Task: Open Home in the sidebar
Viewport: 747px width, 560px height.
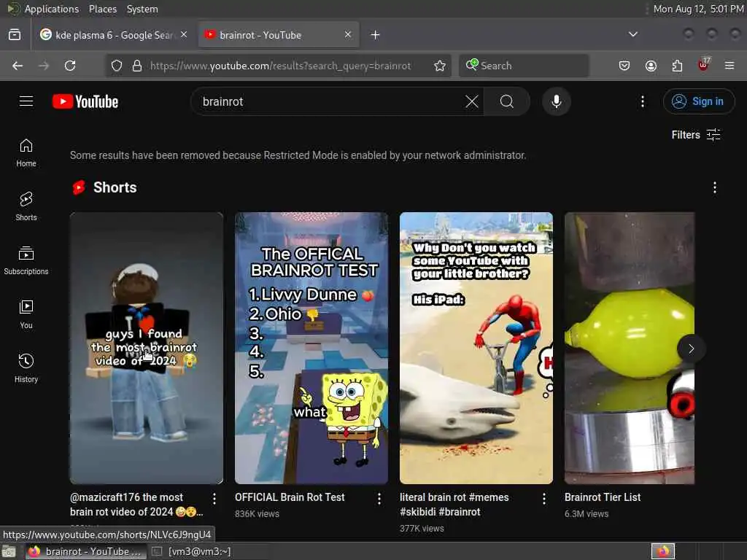Action: pos(26,153)
